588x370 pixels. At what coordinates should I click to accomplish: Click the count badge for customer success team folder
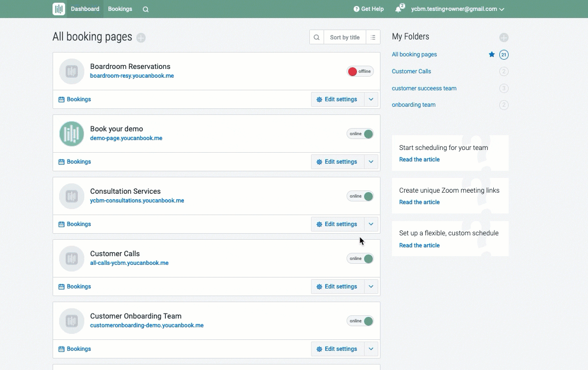[x=504, y=89]
